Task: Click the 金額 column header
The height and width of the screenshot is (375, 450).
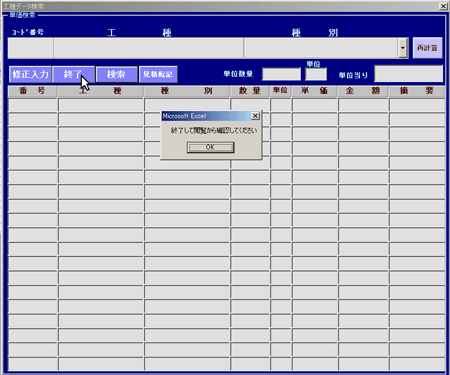Action: click(363, 91)
